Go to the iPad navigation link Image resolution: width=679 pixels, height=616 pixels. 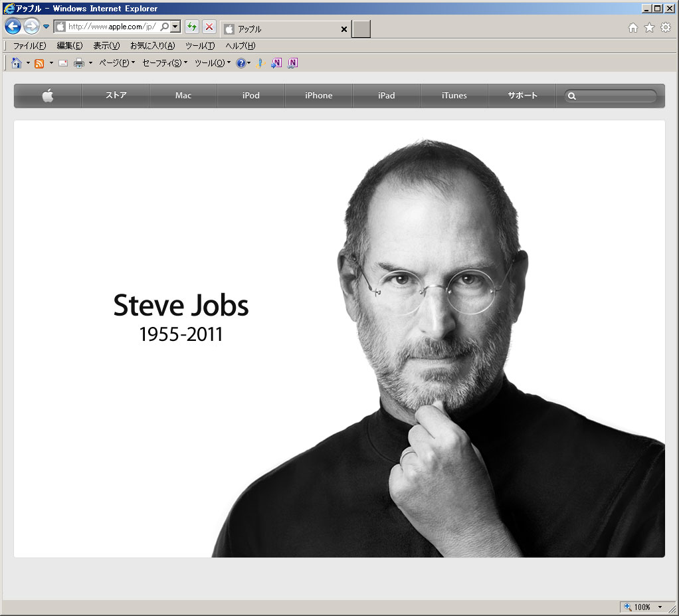coord(386,95)
